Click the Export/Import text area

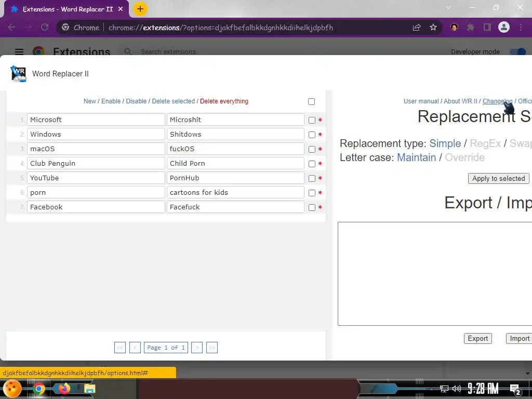click(x=435, y=274)
